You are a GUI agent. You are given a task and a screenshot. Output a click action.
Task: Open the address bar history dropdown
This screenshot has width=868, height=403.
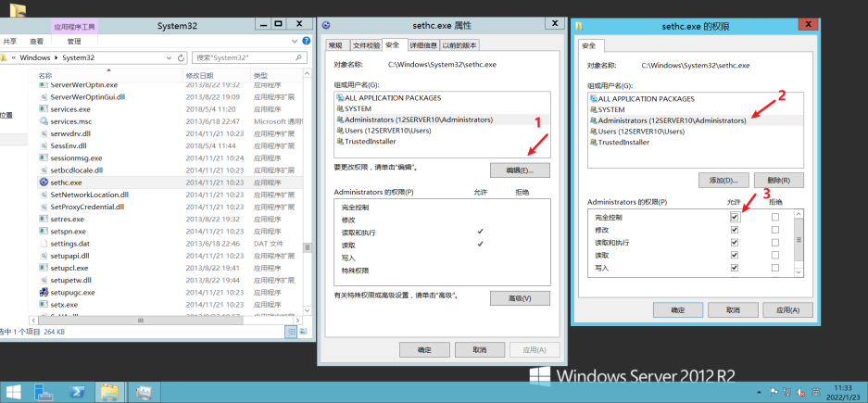tap(169, 57)
